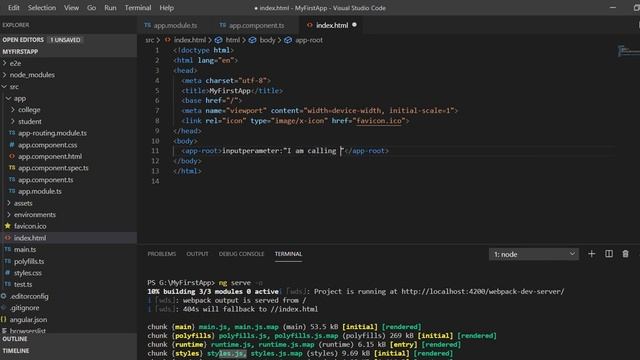Open the Terminal menu

click(x=138, y=8)
